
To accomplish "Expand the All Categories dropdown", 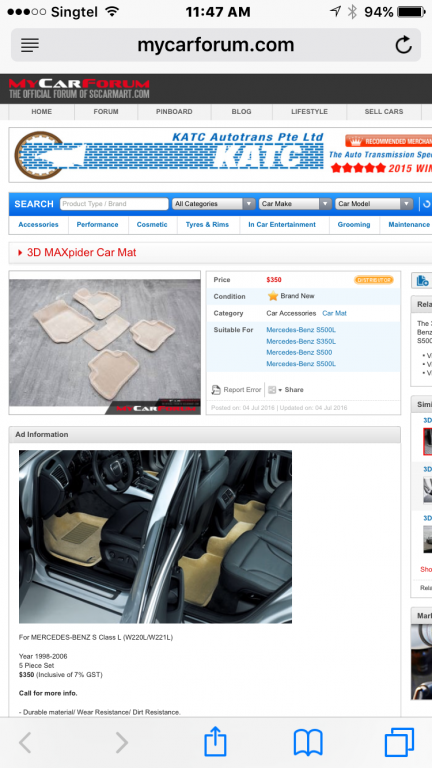I will coord(214,204).
